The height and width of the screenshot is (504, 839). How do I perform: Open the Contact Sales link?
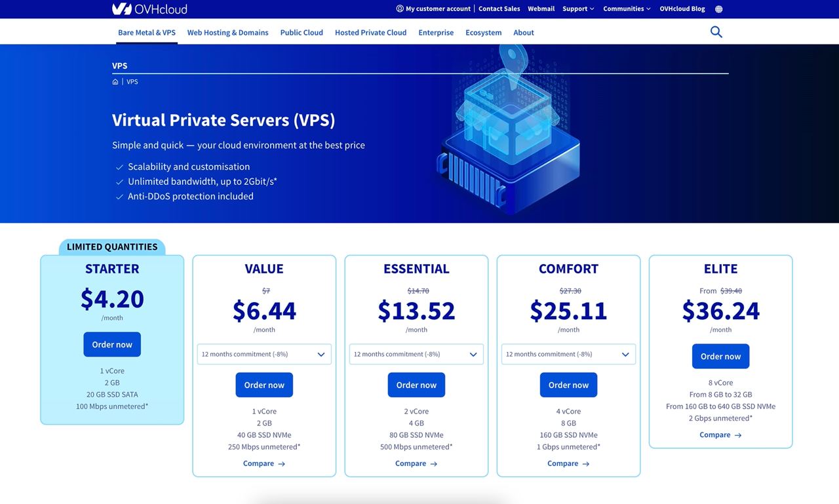(499, 9)
